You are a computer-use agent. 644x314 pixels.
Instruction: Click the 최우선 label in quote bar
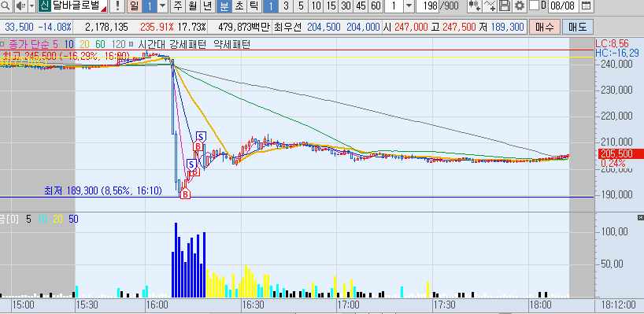[287, 27]
